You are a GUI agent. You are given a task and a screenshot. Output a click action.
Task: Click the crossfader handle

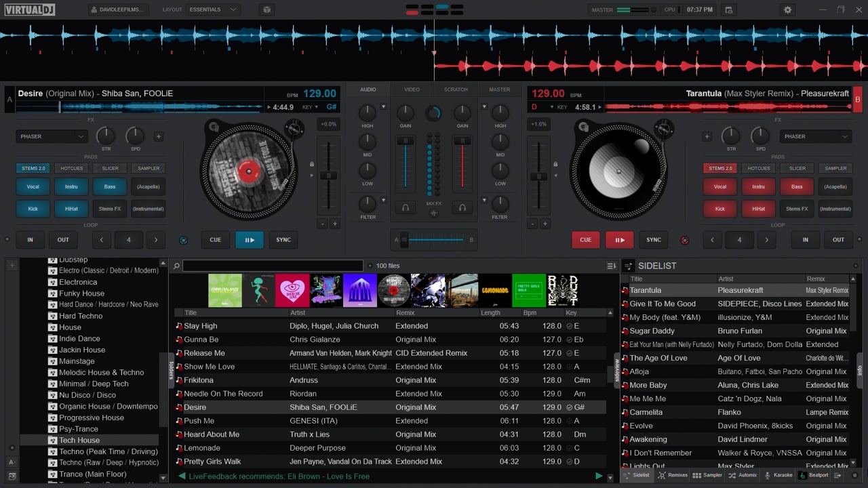coord(405,240)
